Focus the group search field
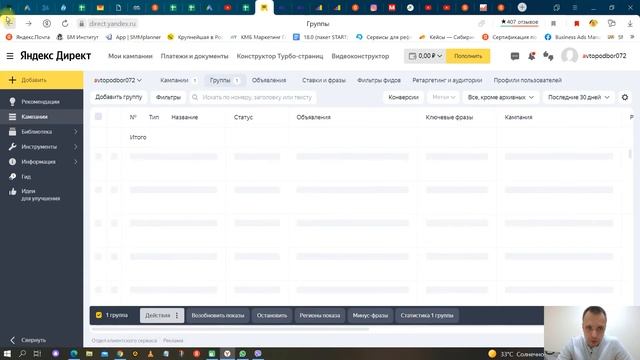 [x=253, y=97]
